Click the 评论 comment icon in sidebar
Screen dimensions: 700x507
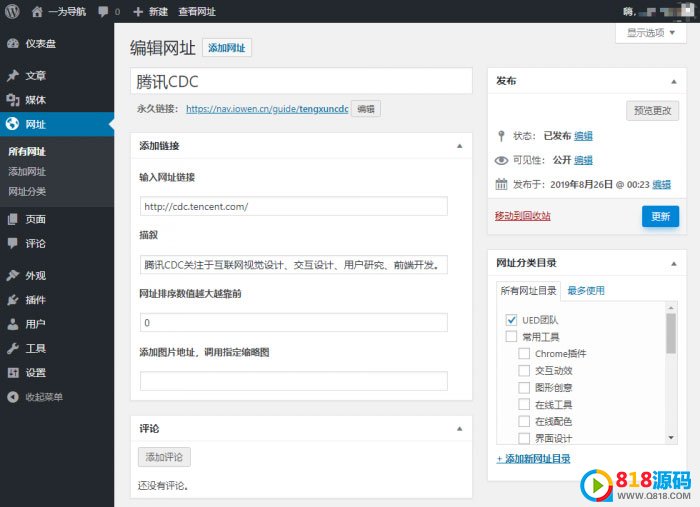[x=13, y=243]
